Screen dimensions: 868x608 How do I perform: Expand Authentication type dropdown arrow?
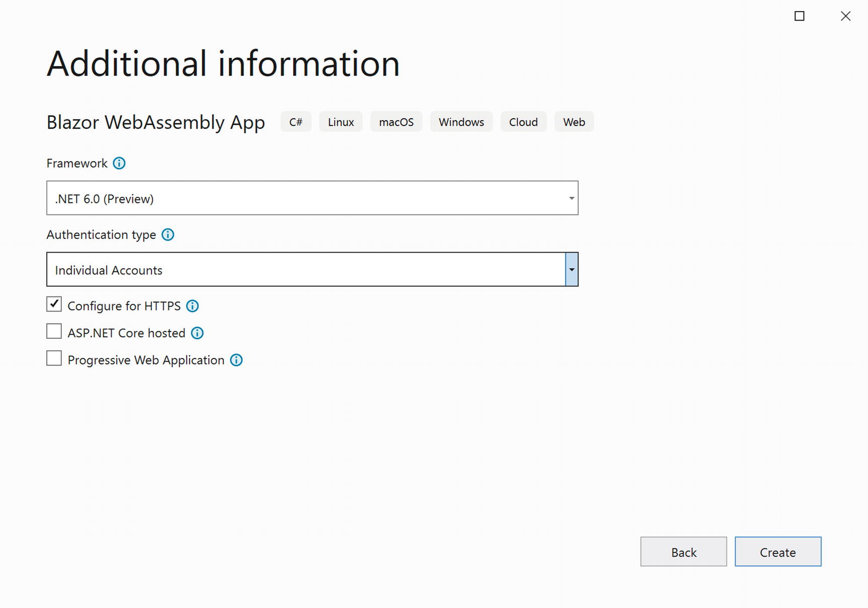tap(572, 270)
